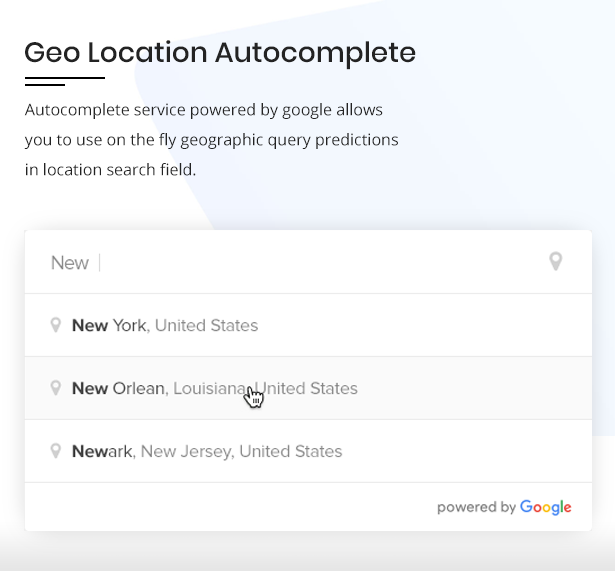Image resolution: width=615 pixels, height=571 pixels.
Task: Click "New Jersey" in the Newark row
Action: [x=185, y=451]
